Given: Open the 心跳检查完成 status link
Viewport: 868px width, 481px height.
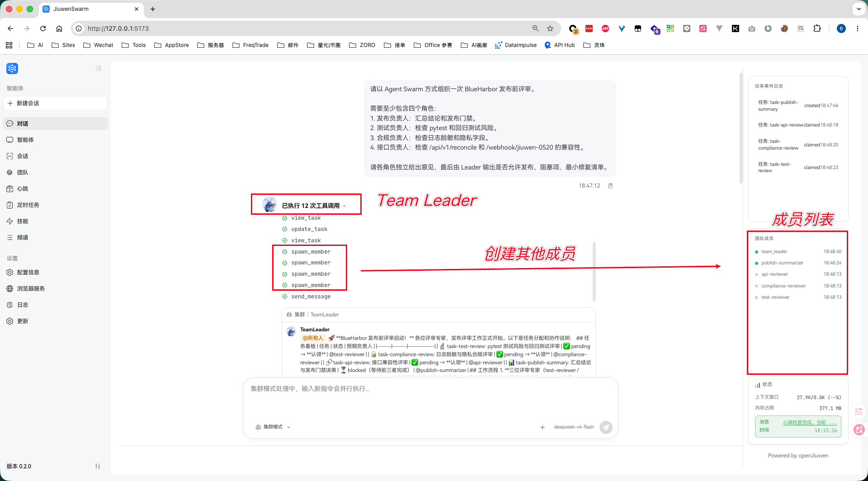Looking at the screenshot, I should pos(810,422).
